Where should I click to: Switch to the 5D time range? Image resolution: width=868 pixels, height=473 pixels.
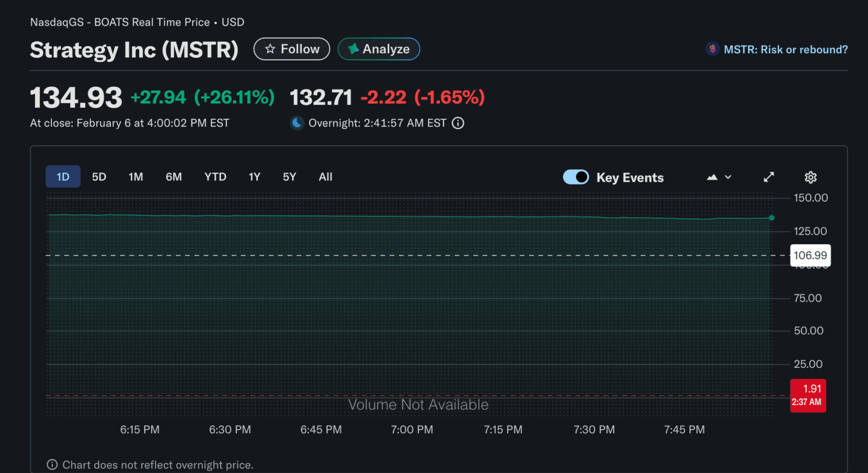99,177
